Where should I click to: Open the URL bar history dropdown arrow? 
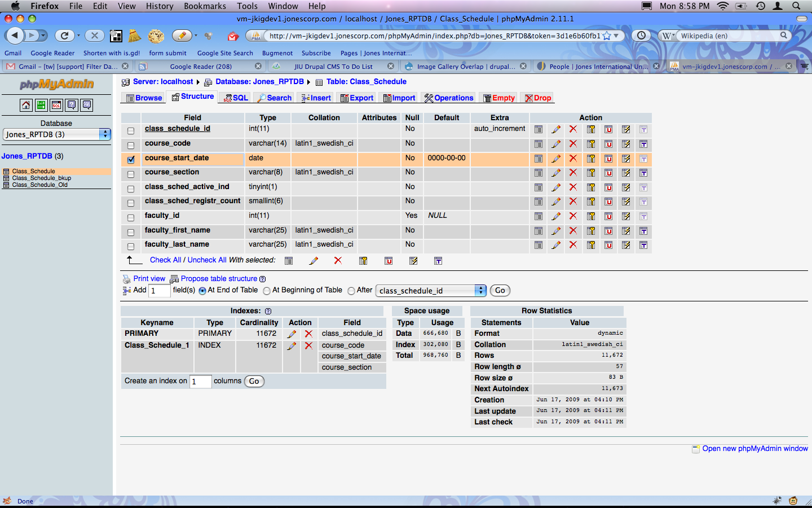[616, 36]
